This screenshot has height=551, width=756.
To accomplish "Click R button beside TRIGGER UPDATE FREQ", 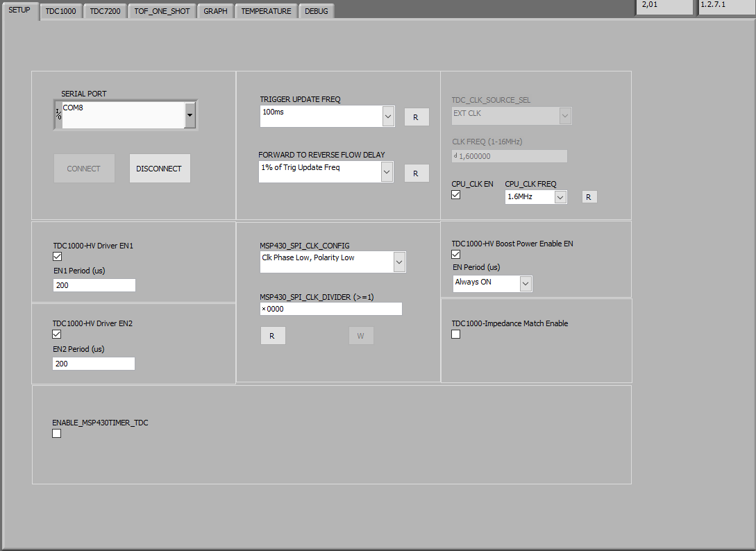I will [x=416, y=117].
